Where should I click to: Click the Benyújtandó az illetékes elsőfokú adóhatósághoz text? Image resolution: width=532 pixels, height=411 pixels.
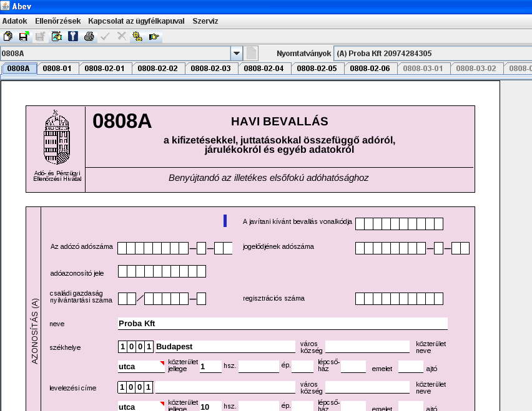click(268, 178)
